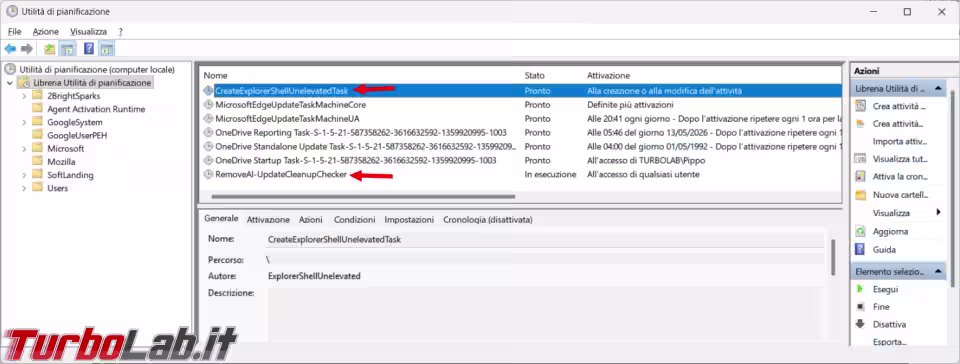Click the Aggiorna refresh icon
This screenshot has height=364, width=960.
(x=861, y=232)
